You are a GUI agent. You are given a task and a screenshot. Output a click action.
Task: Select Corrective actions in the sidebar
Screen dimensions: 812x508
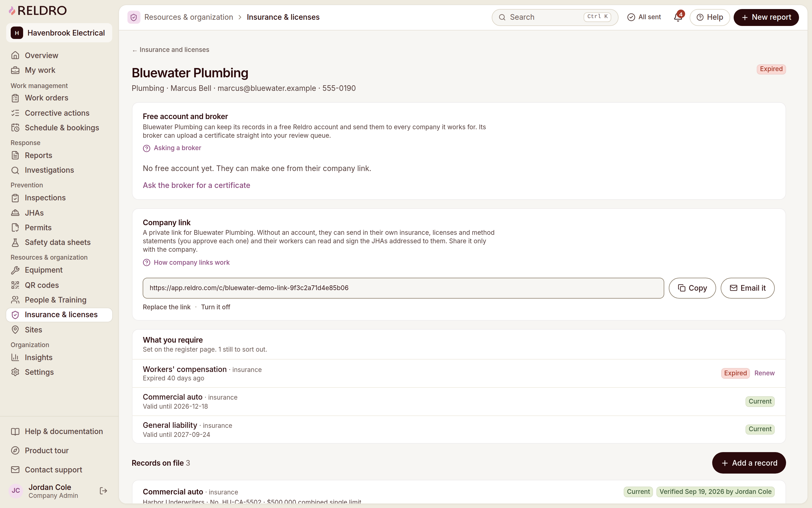(59, 113)
